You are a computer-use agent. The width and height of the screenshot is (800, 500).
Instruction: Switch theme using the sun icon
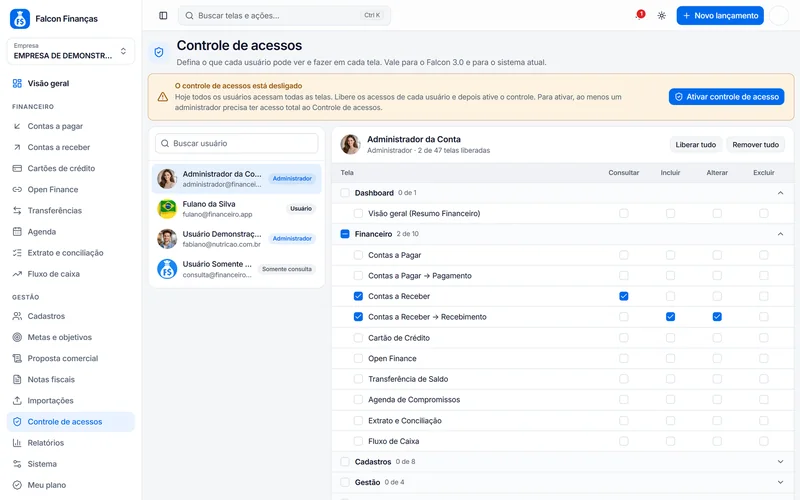tap(662, 16)
